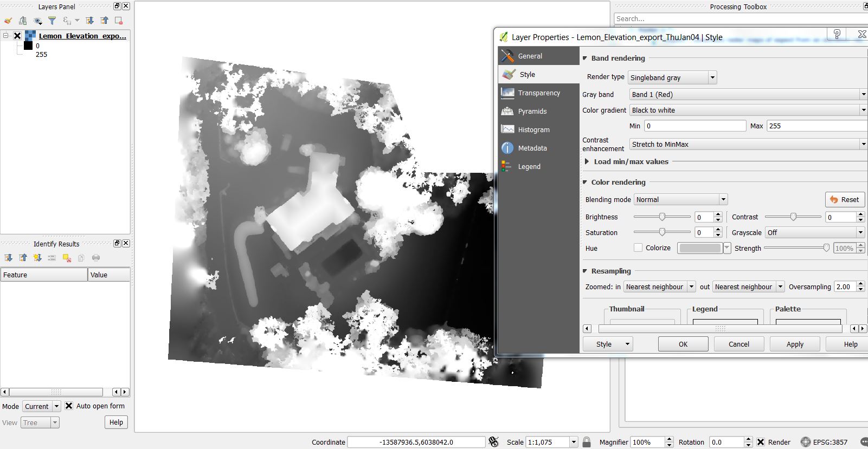Viewport: 868px width, 449px height.
Task: Click the scale lock padlock icon
Action: pos(587,442)
